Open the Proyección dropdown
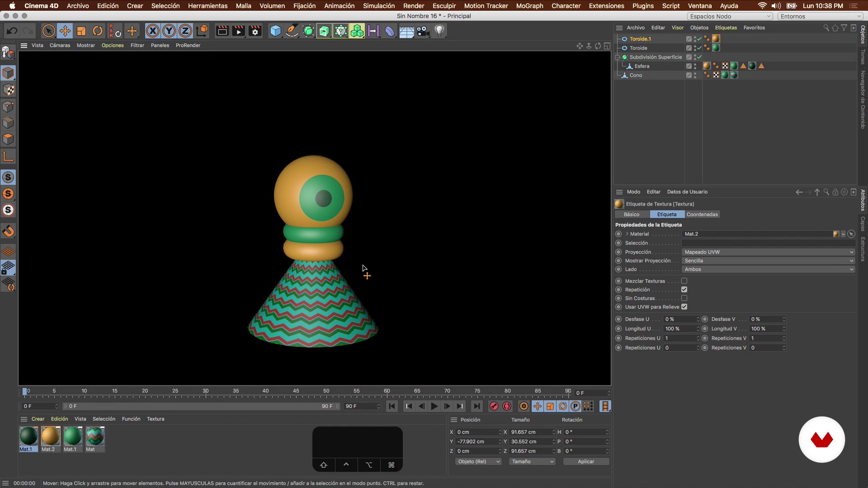This screenshot has width=868, height=488. click(768, 252)
